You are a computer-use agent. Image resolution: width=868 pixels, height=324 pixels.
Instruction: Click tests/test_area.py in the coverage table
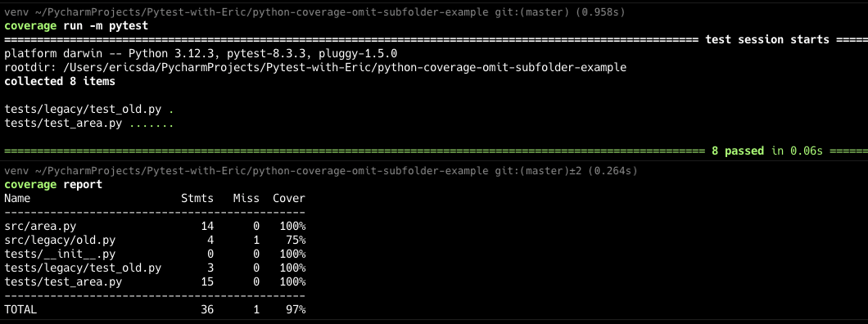pyautogui.click(x=63, y=282)
